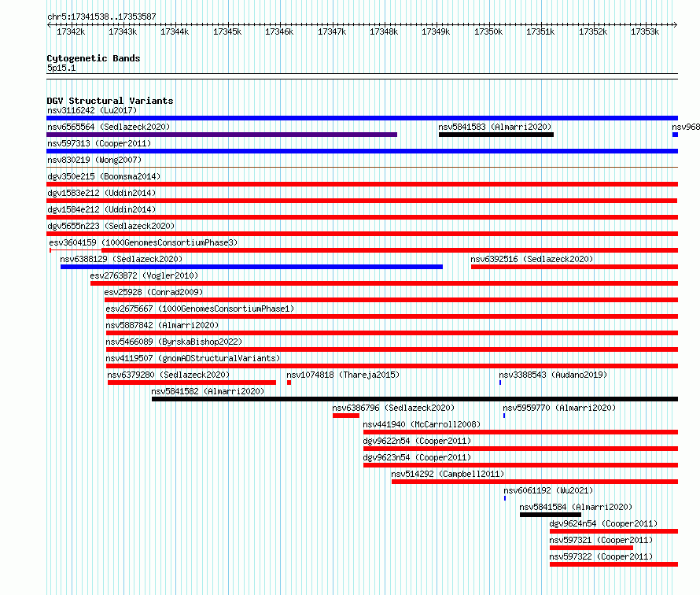Screen dimensions: 700x595
Task: Open nsv3388543 (Audano2019) label
Action: (x=553, y=375)
